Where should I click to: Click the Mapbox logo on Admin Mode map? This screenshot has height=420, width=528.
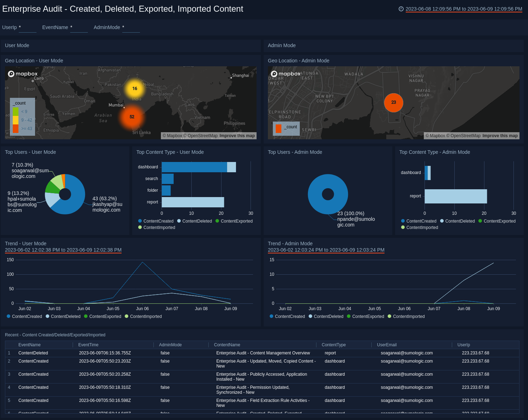click(x=286, y=74)
